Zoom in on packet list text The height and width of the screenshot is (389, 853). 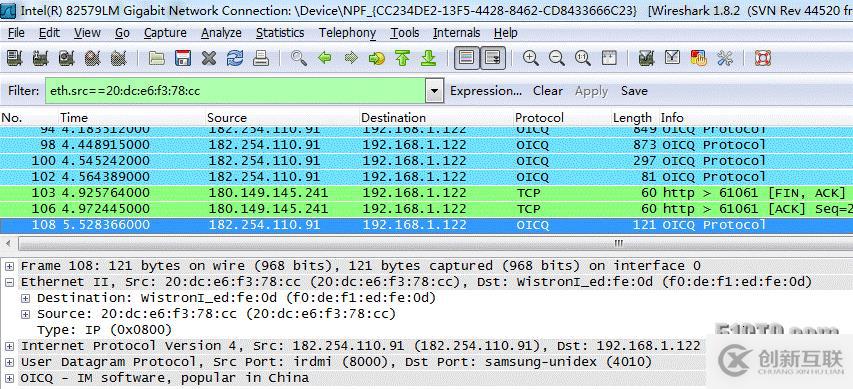click(x=530, y=58)
